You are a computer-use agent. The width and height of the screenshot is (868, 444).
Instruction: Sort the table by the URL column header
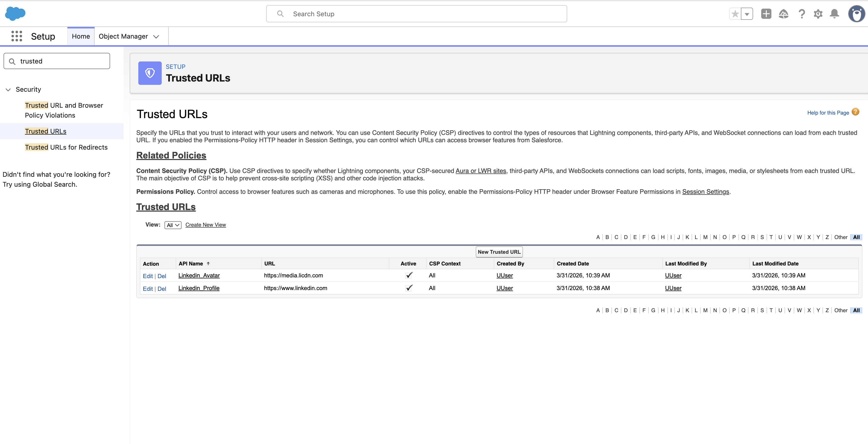[x=270, y=264]
